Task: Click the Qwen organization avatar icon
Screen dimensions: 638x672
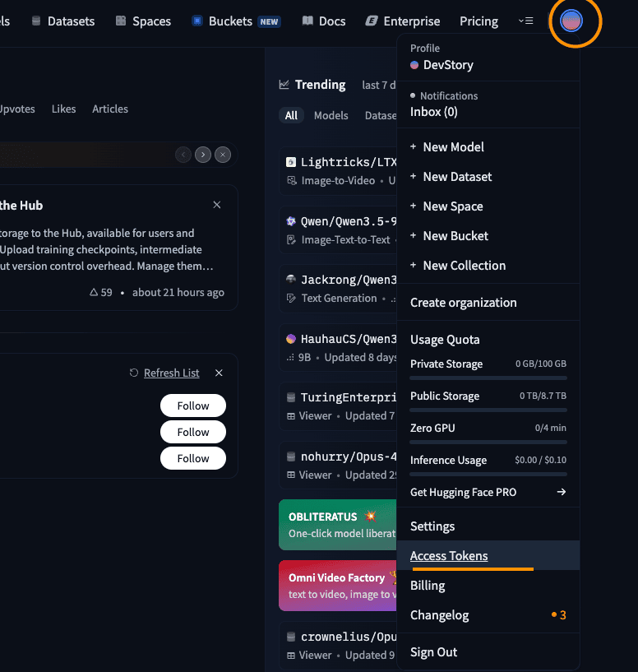Action: click(290, 221)
